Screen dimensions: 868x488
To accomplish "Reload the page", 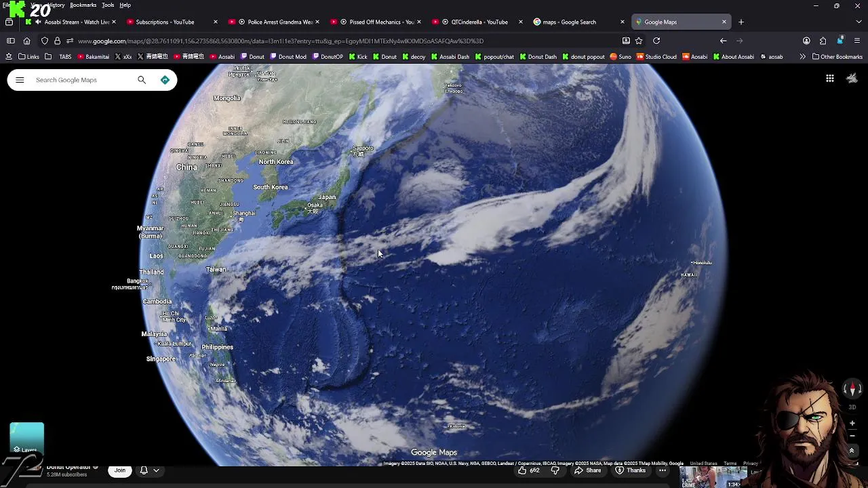I will coord(656,41).
